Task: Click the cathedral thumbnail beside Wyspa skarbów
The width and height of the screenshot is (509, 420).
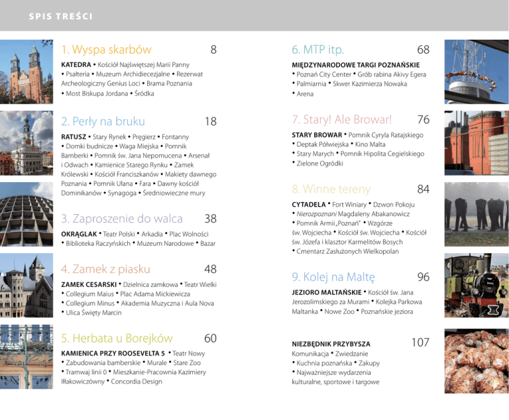Action: coord(25,69)
